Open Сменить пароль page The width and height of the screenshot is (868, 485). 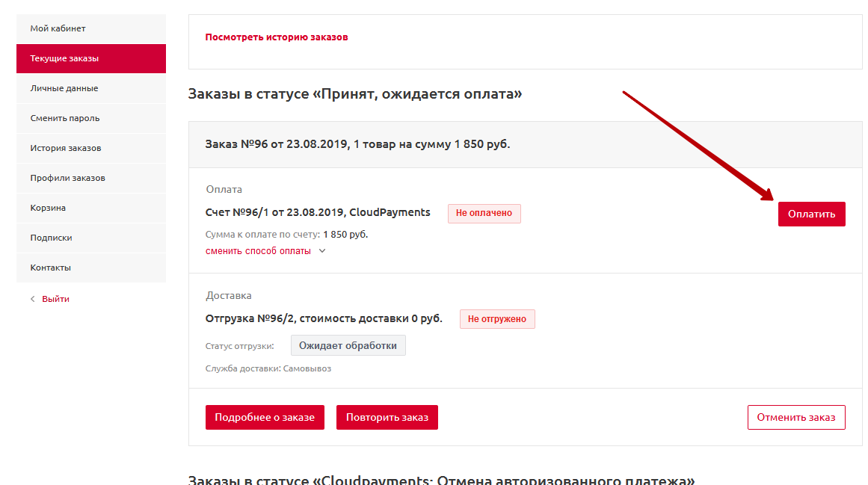(90, 118)
